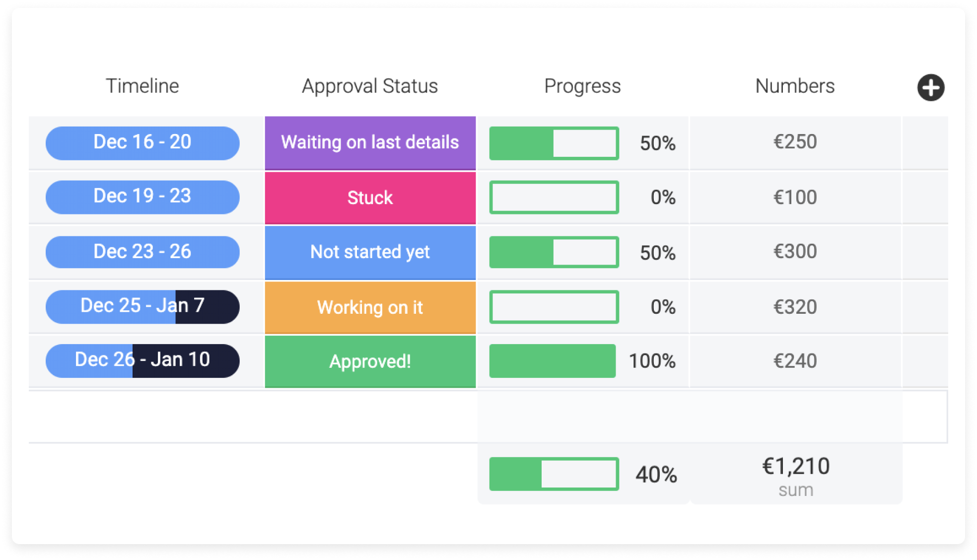Open the Dec 25 - Jan 7 timeline
Screen dimensions: 977x560
[142, 306]
